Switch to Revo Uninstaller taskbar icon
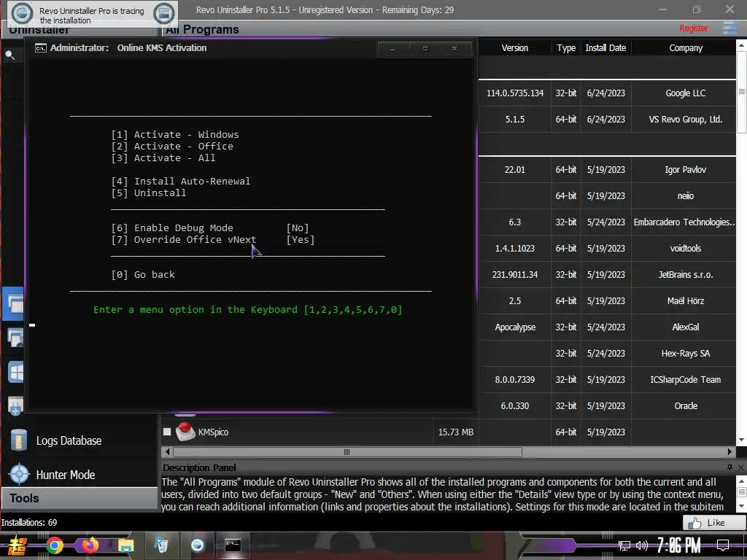This screenshot has width=747, height=560. click(161, 545)
